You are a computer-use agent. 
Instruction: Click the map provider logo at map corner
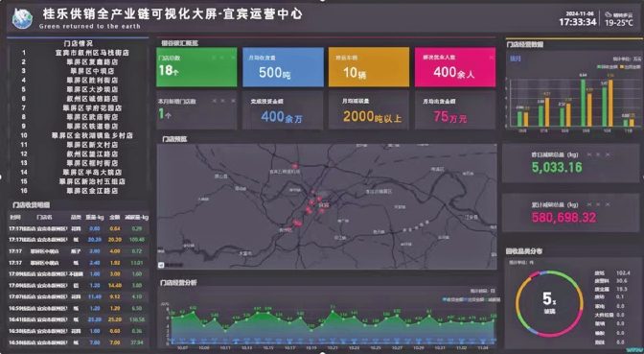click(x=161, y=265)
